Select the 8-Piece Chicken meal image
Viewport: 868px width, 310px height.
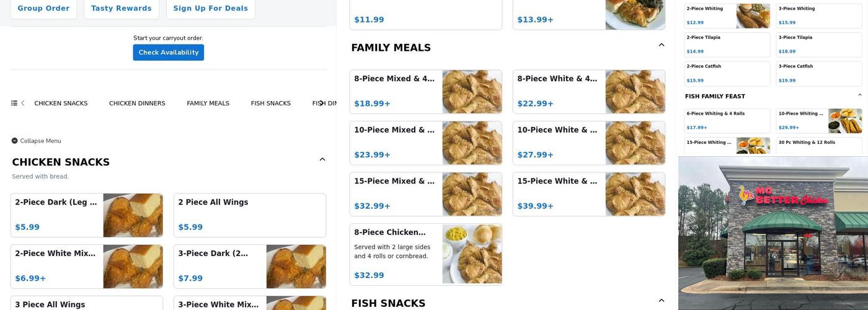point(472,254)
